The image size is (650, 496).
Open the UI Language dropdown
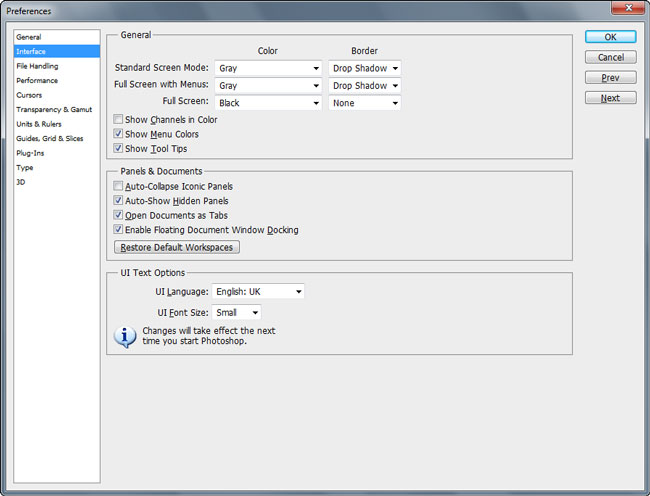(257, 292)
